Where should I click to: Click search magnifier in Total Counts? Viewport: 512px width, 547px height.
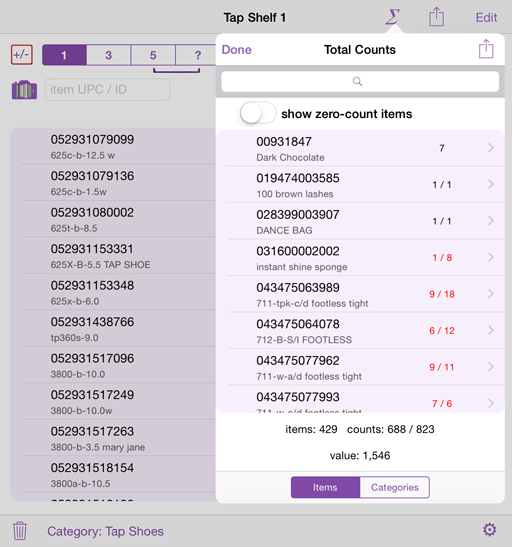point(357,82)
